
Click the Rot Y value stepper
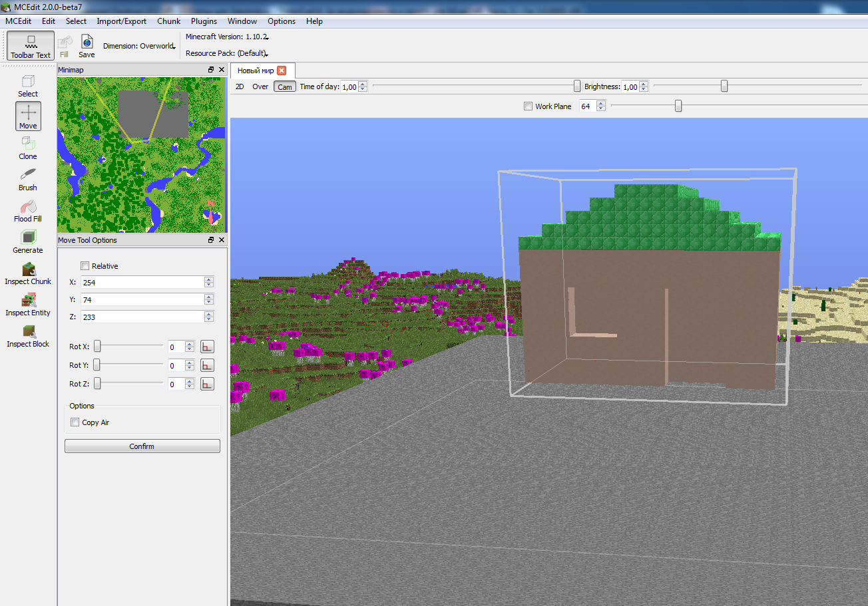point(190,365)
